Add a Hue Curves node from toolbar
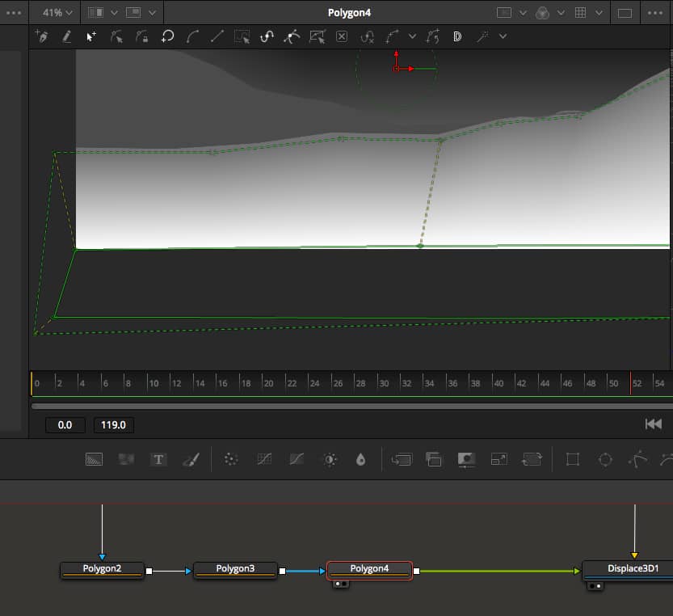Image resolution: width=673 pixels, height=616 pixels. pyautogui.click(x=297, y=459)
